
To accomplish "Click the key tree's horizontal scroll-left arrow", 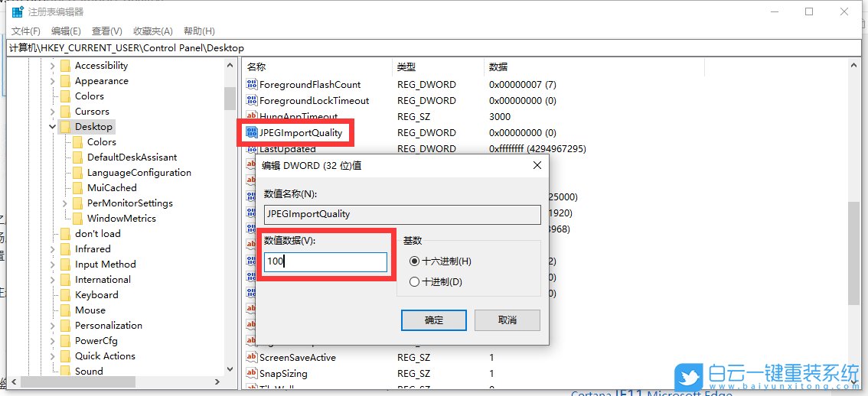I will coord(13,381).
